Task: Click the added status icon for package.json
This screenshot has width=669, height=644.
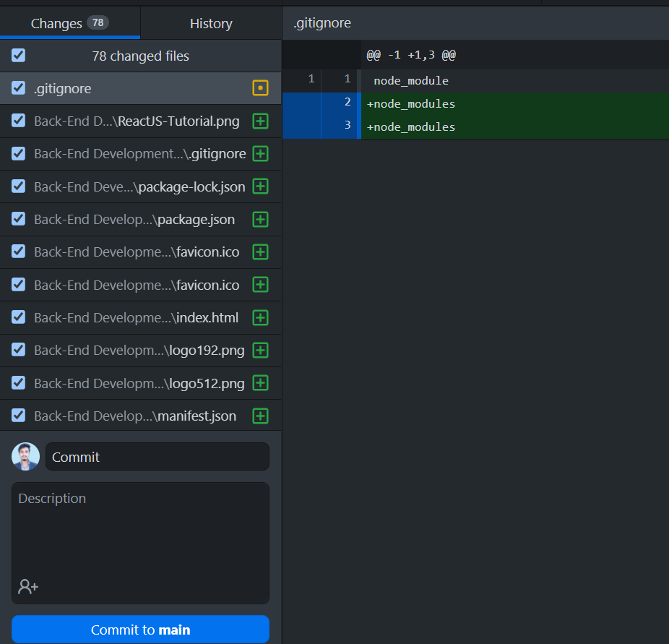Action: tap(260, 219)
